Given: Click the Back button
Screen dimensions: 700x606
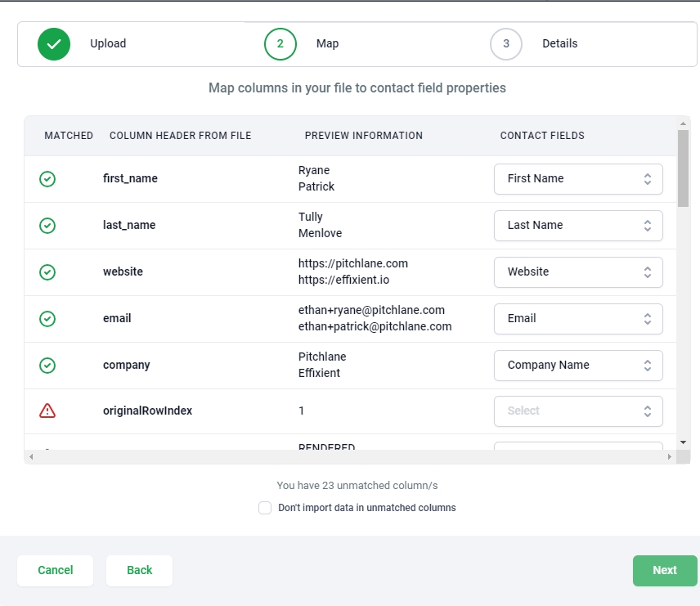Looking at the screenshot, I should (139, 571).
